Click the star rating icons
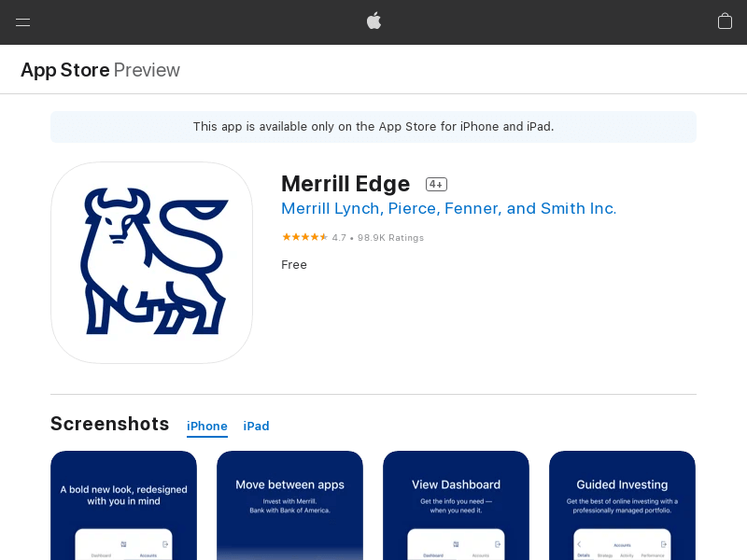Viewport: 747px width, 560px height. coord(304,237)
